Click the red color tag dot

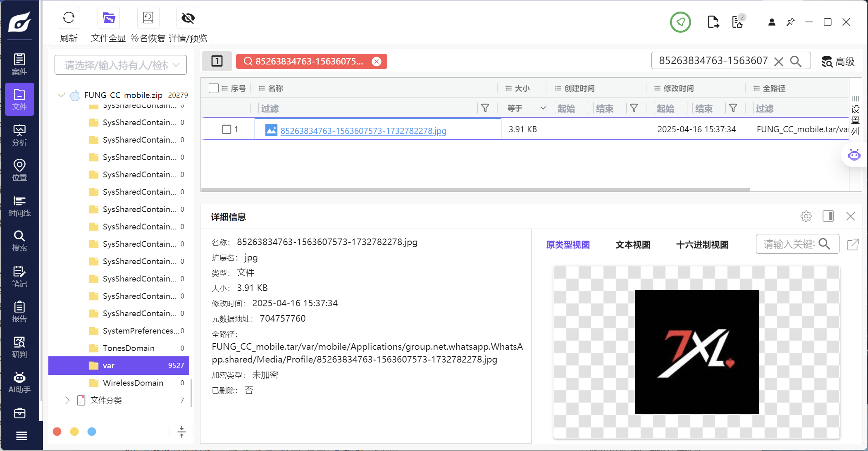pos(57,432)
